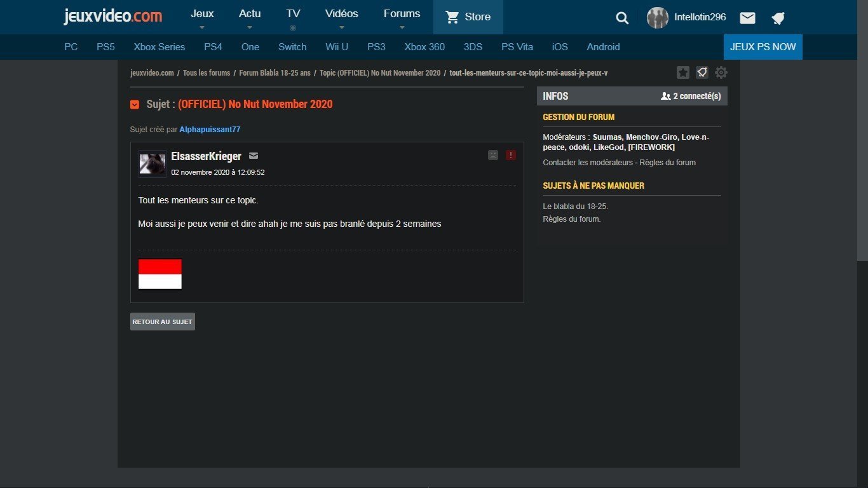The width and height of the screenshot is (868, 488).
Task: Open the Store tab
Action: tap(468, 17)
